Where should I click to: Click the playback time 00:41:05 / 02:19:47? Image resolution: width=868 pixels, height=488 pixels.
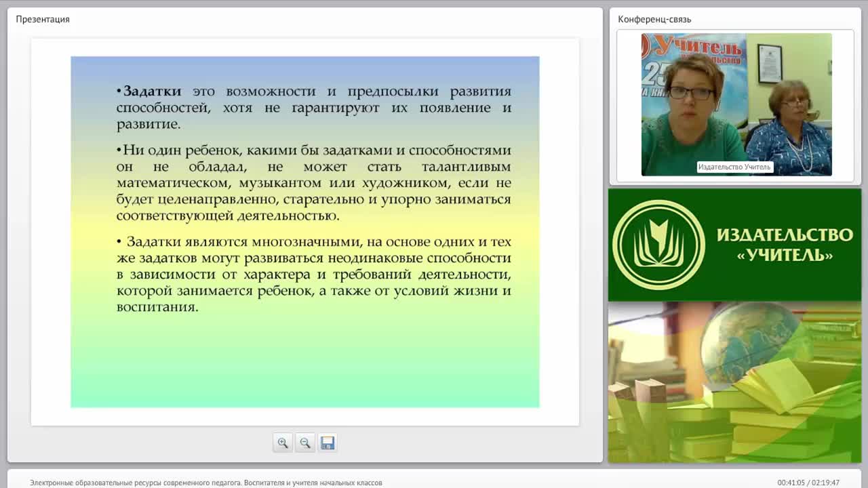(808, 483)
